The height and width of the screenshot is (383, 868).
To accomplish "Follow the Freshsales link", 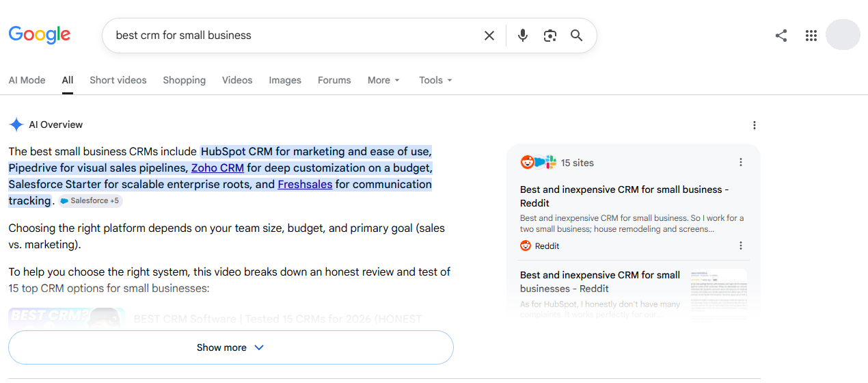I will [x=305, y=184].
